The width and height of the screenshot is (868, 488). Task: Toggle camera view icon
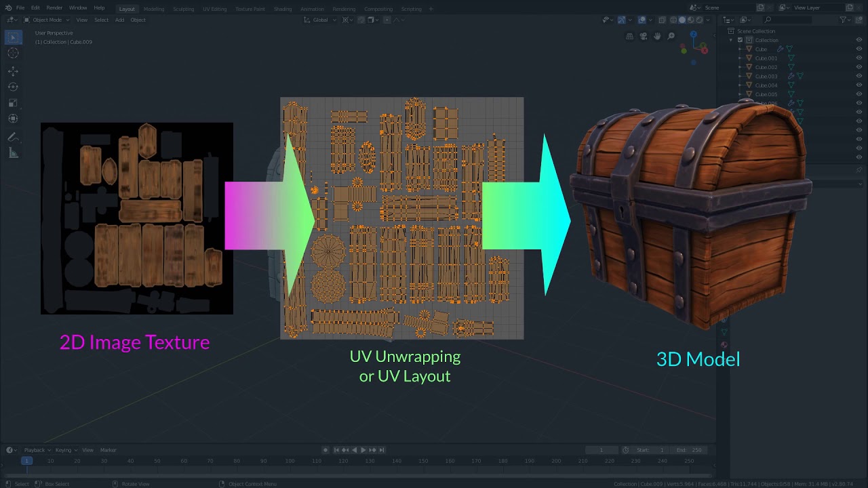tap(643, 36)
